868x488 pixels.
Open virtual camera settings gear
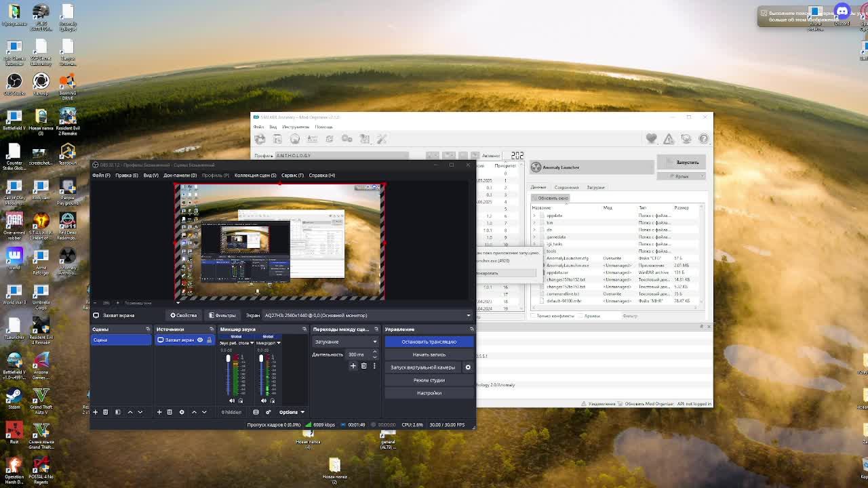(467, 367)
